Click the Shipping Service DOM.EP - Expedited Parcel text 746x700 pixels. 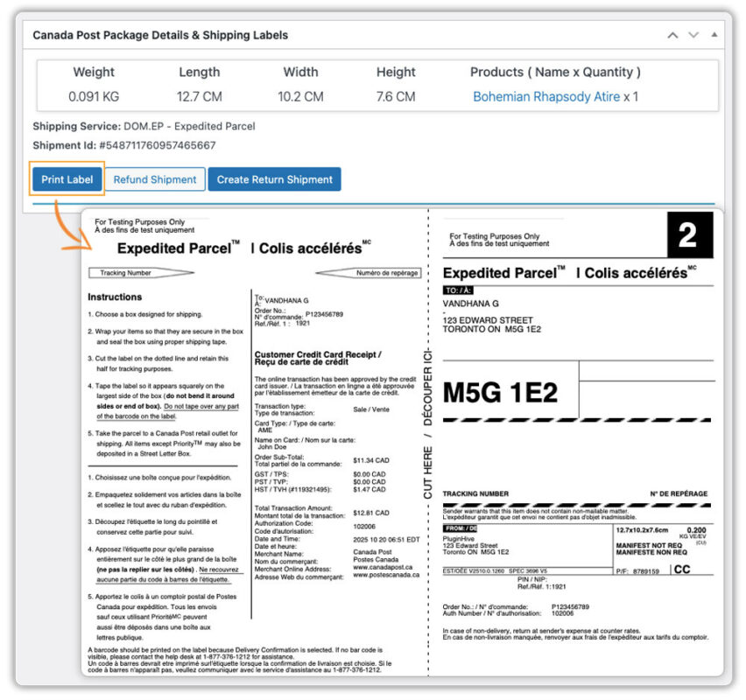point(144,127)
